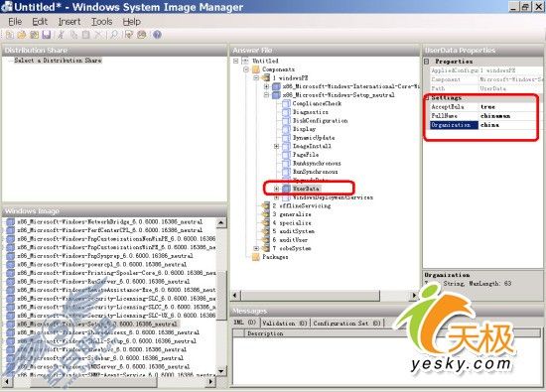This screenshot has height=392, width=546.
Task: Click the blue Help question-mark icon
Action: tap(157, 35)
